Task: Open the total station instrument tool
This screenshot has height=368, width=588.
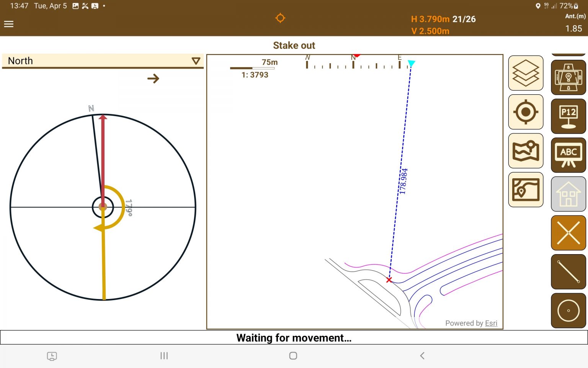Action: click(568, 77)
